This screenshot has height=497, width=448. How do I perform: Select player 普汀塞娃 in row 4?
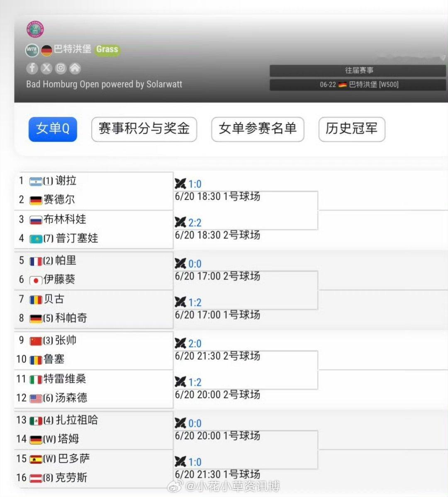[77, 238]
